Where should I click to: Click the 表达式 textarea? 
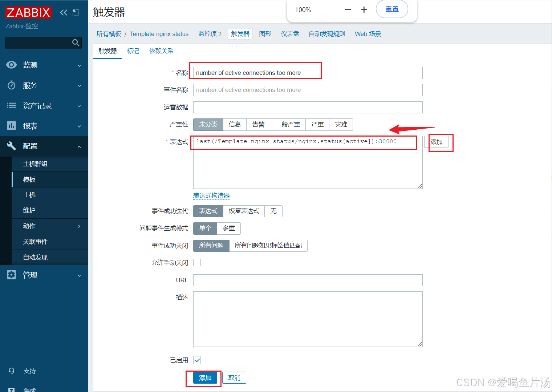click(308, 162)
